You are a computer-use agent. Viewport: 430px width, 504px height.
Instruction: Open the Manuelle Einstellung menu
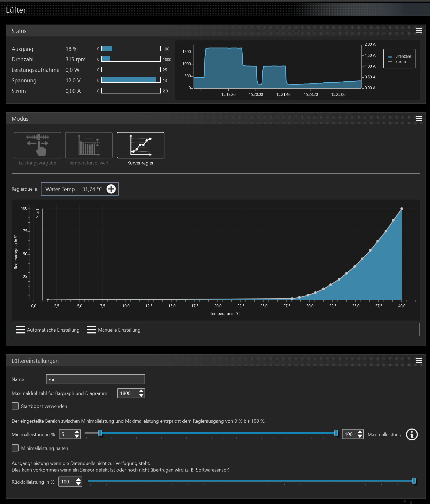coord(114,330)
